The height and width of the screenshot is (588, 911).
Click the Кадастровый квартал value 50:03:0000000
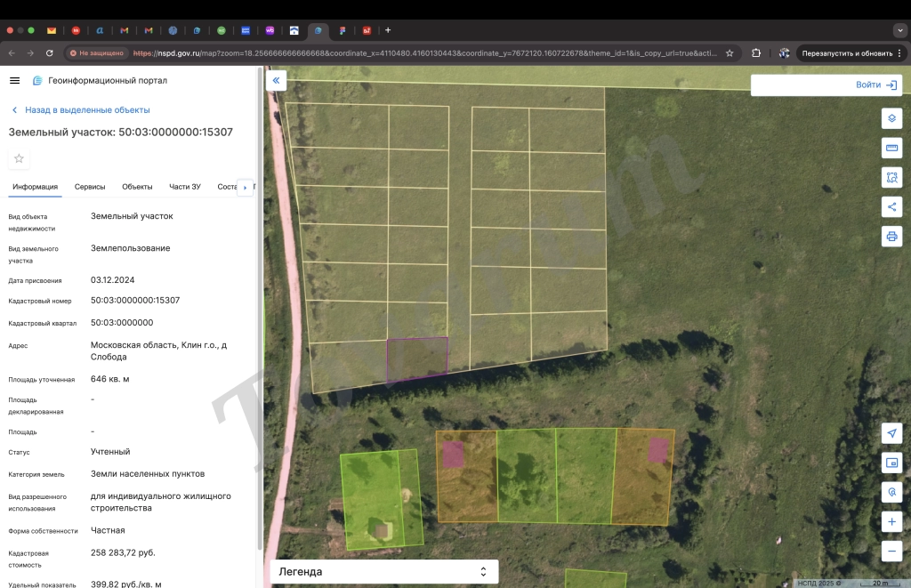[122, 323]
